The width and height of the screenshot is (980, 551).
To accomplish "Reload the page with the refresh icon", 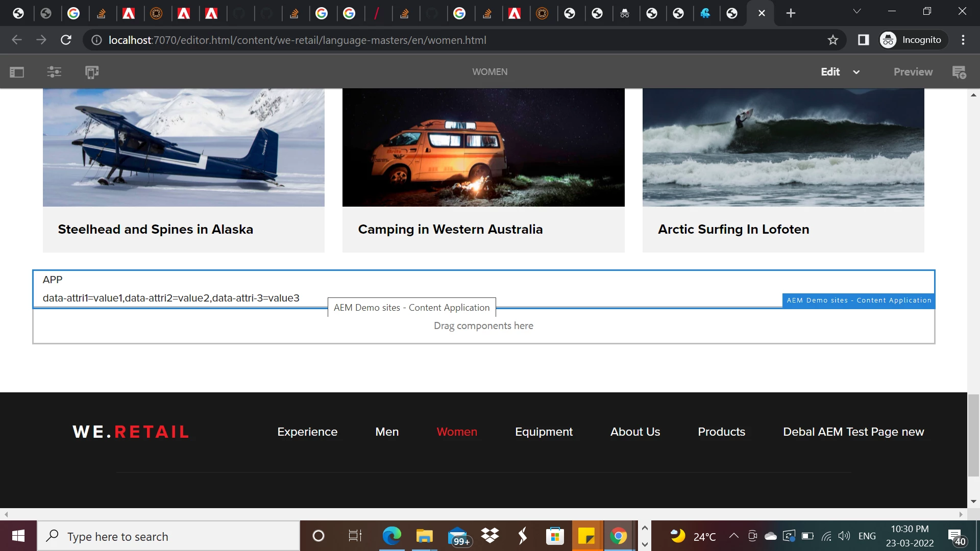I will pos(66,40).
